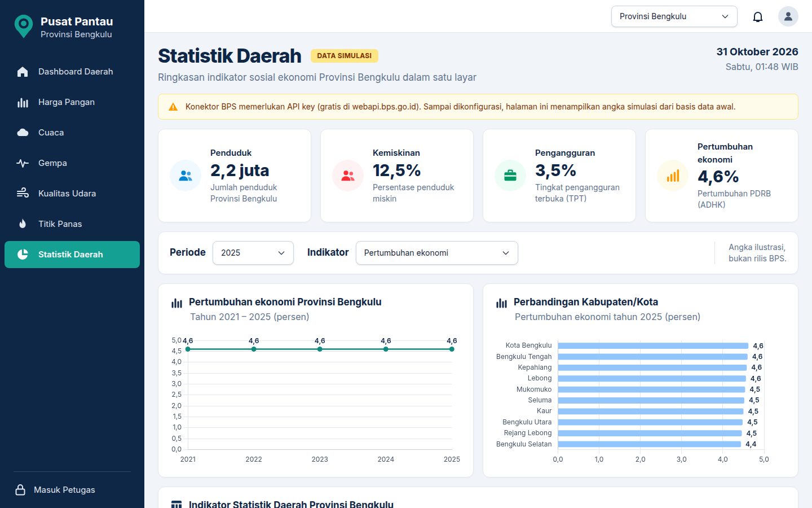Click the 3,5% unemployment value
This screenshot has height=508, width=812.
tap(555, 170)
